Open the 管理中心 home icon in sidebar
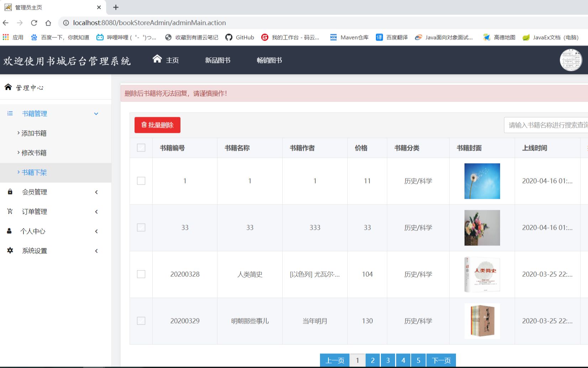This screenshot has height=368, width=588. point(8,87)
